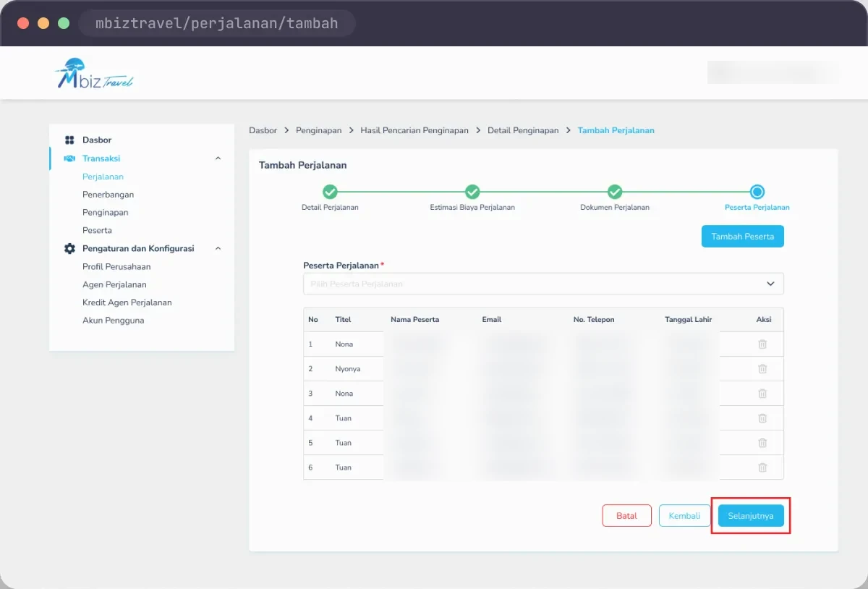868x589 pixels.
Task: Click the No. Telepon column header
Action: (594, 320)
